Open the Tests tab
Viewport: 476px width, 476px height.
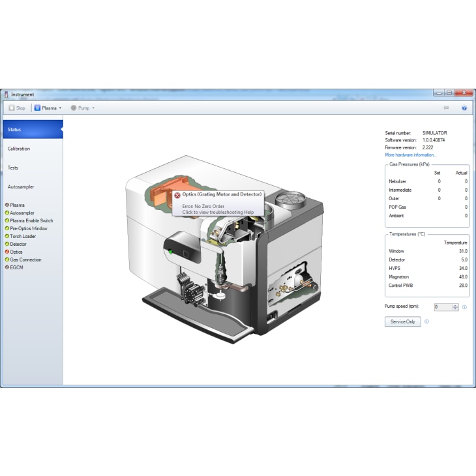(13, 168)
